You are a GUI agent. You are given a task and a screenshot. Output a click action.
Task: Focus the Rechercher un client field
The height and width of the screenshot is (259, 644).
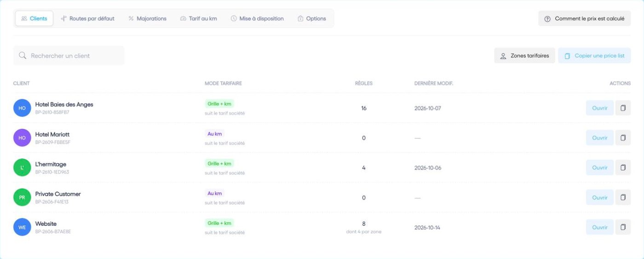point(69,56)
